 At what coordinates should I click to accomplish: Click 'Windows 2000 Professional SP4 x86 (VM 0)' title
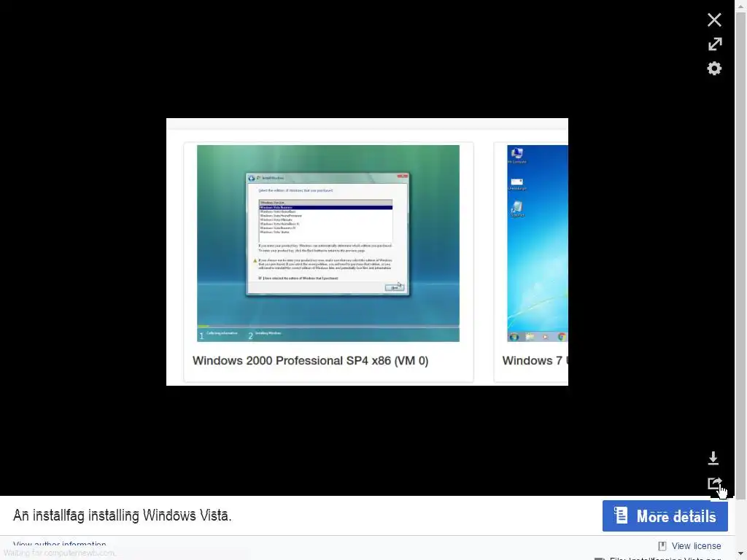coord(311,360)
